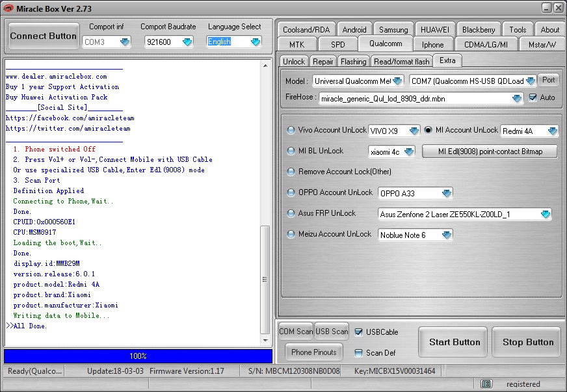Image resolution: width=567 pixels, height=392 pixels.
Task: Switch to the Flashing sub-tab
Action: [353, 62]
